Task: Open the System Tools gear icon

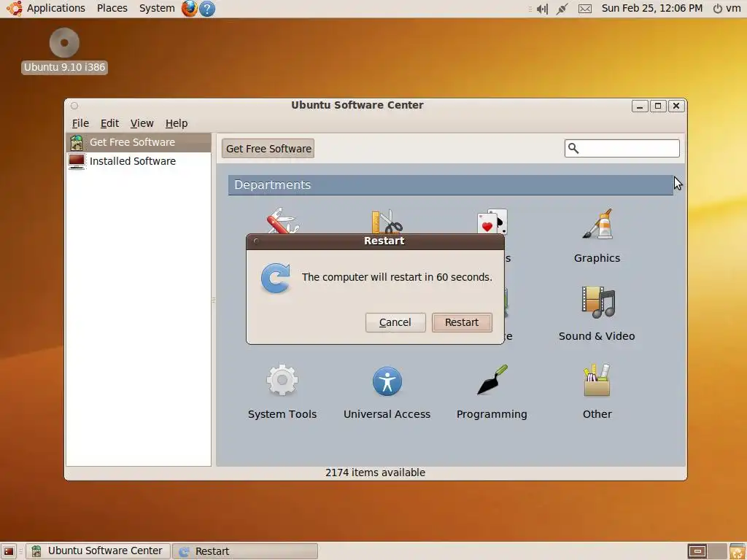Action: [x=282, y=380]
